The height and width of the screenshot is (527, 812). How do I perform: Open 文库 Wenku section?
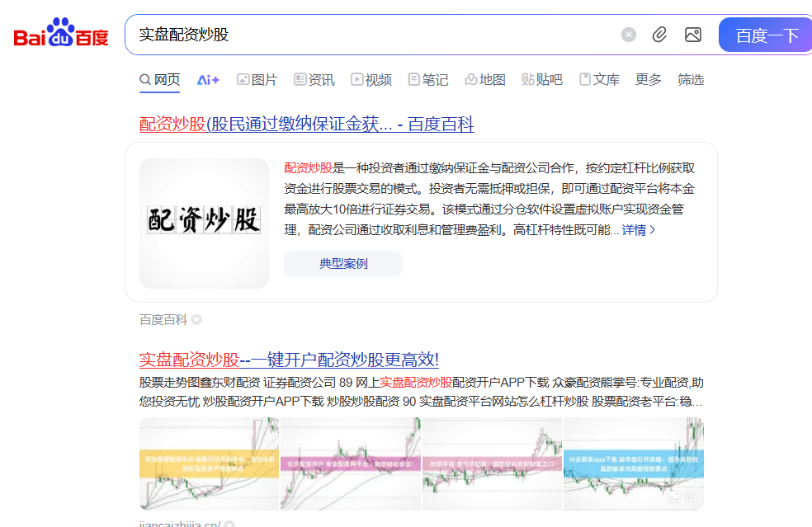tap(600, 79)
